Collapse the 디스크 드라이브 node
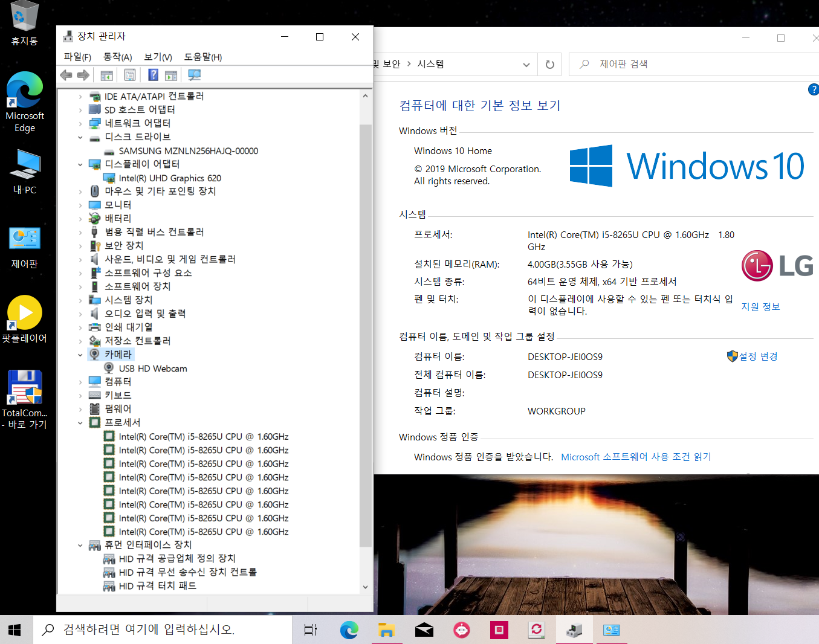This screenshot has width=819, height=644. (x=80, y=138)
